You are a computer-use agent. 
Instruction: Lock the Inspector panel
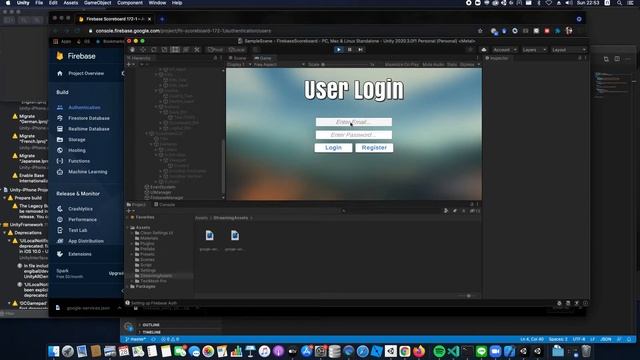pos(580,58)
